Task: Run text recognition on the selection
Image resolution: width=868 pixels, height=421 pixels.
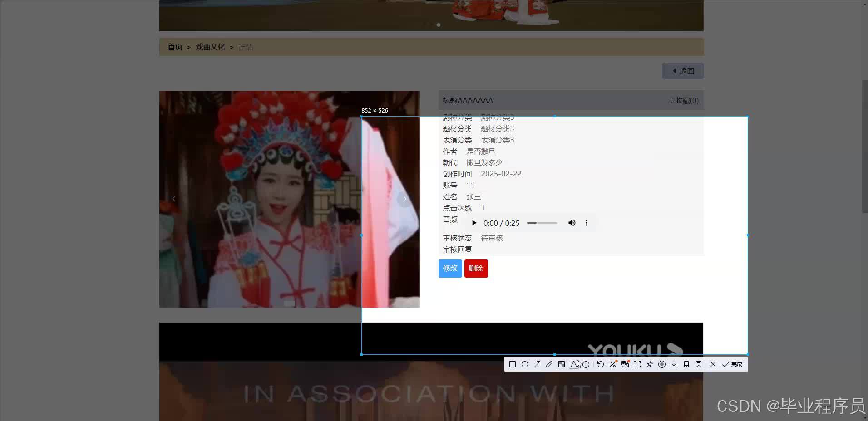Action: point(637,364)
